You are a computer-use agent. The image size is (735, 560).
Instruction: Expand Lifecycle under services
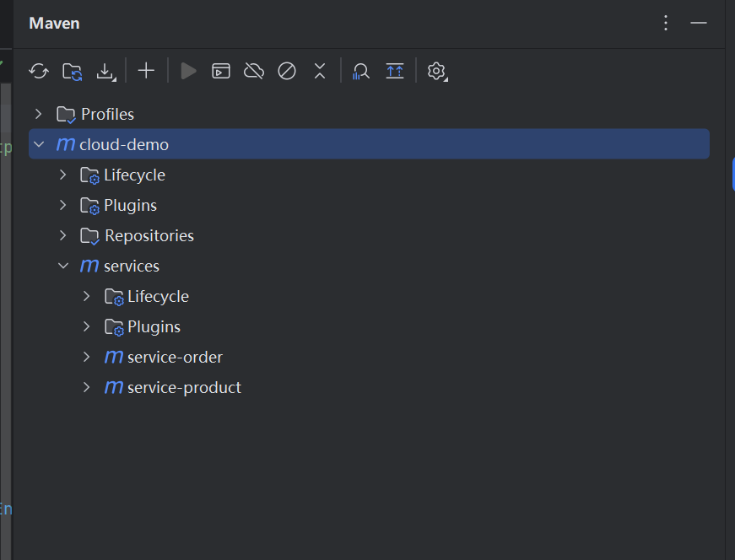tap(86, 296)
